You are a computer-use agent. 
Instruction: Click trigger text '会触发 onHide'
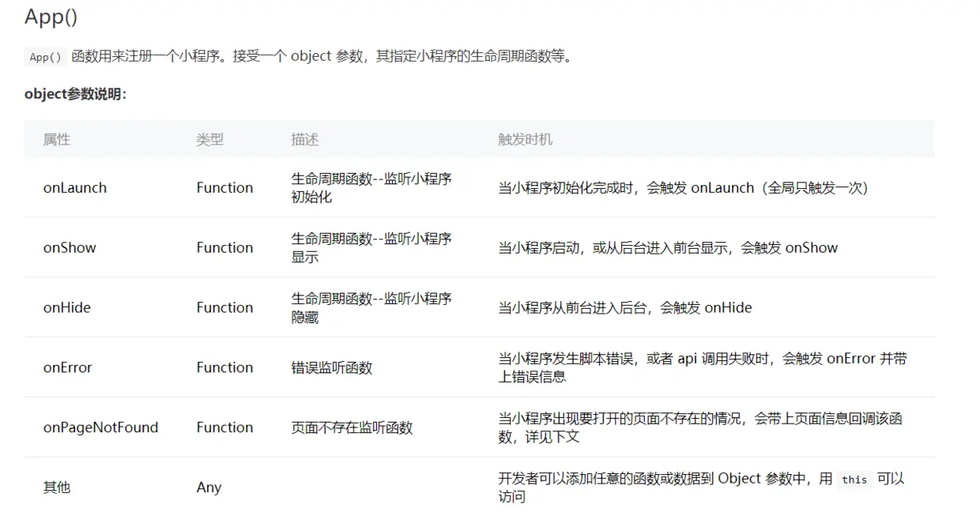pos(706,308)
